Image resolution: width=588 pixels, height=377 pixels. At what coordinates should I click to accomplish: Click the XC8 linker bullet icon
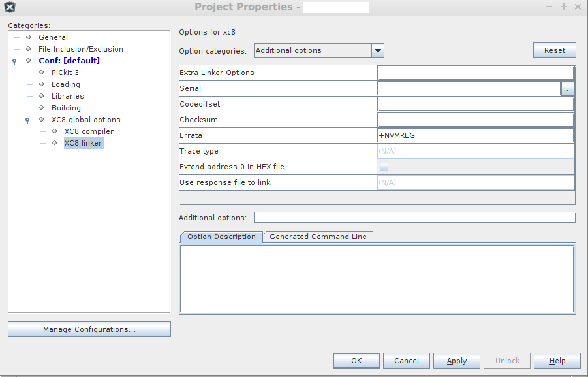(x=54, y=142)
